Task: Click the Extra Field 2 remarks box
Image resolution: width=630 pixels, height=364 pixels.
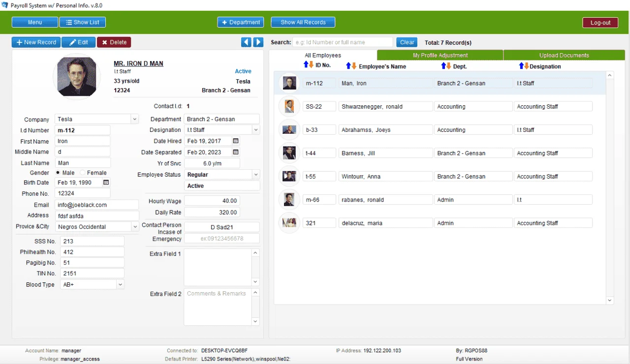Action: tap(218, 307)
